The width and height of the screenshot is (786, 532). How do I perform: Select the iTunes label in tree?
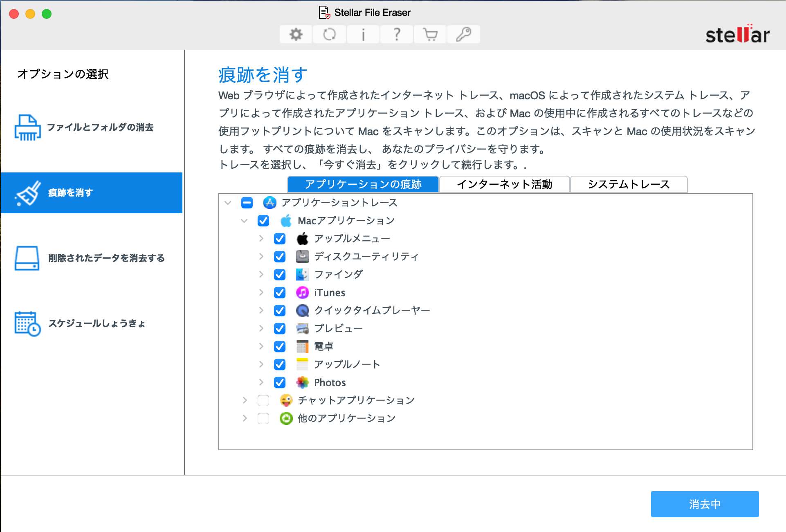(330, 293)
